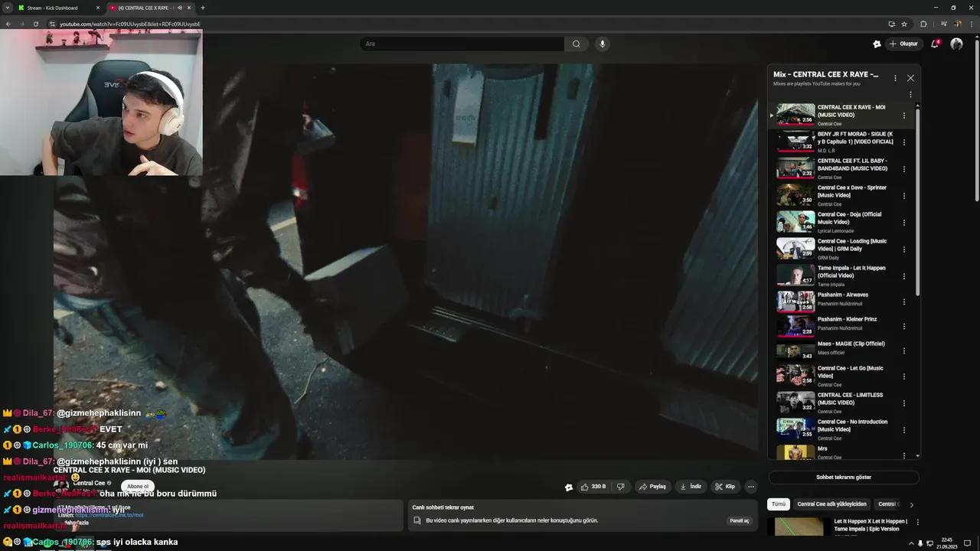Click the sparkle icon next to Oluştur

pyautogui.click(x=877, y=44)
